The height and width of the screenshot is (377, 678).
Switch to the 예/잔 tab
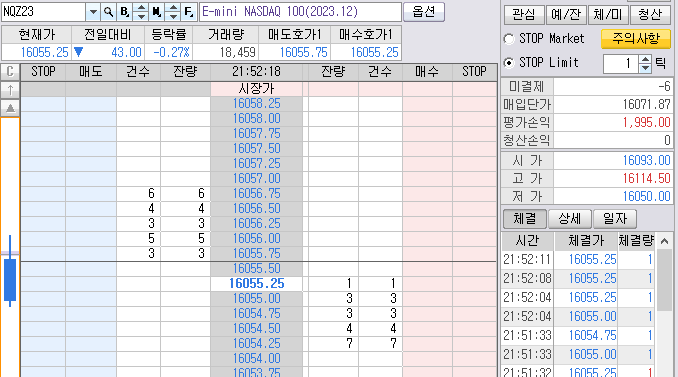point(566,15)
